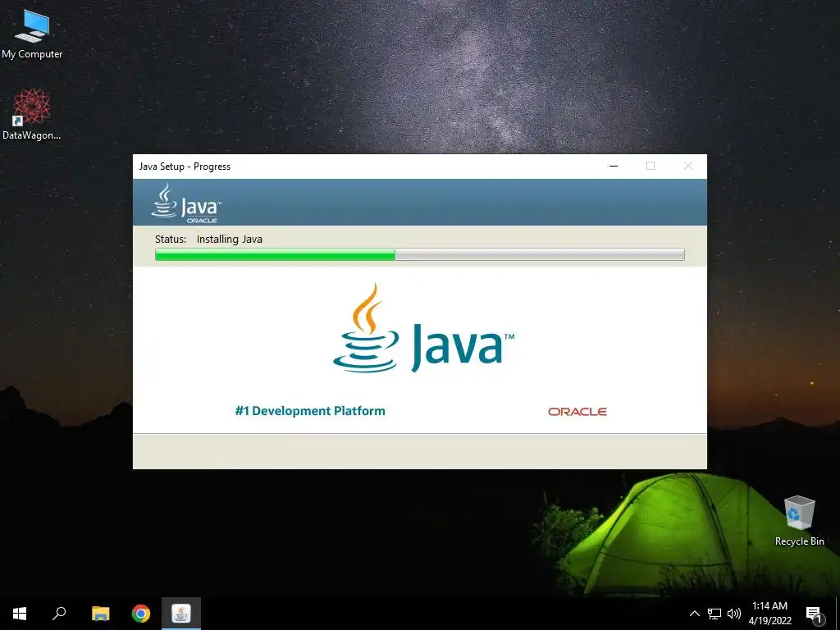Click the Show desktop strip on the taskbar
Screen dimensions: 840x630
click(838, 614)
